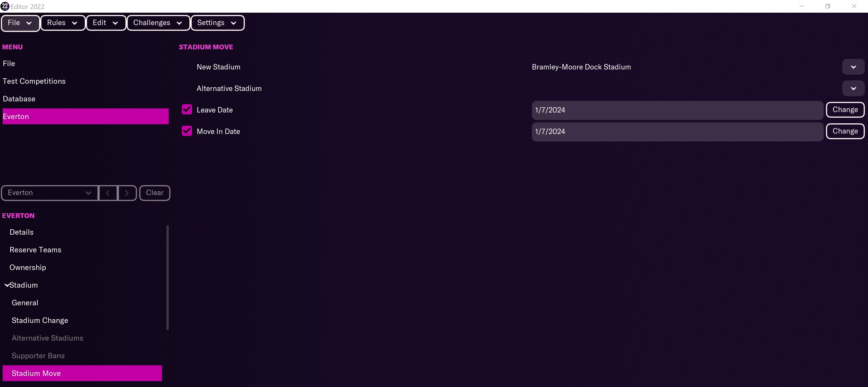The image size is (868, 387).
Task: Open Database in the left menu
Action: click(x=85, y=99)
